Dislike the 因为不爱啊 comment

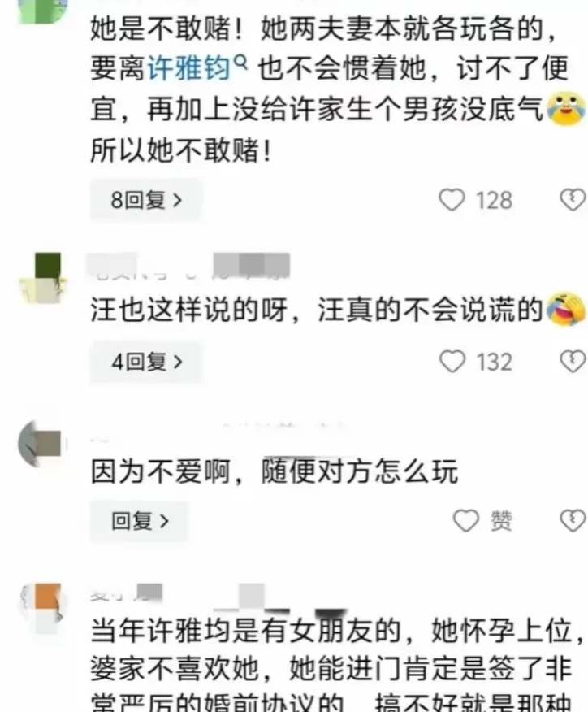coord(573,520)
